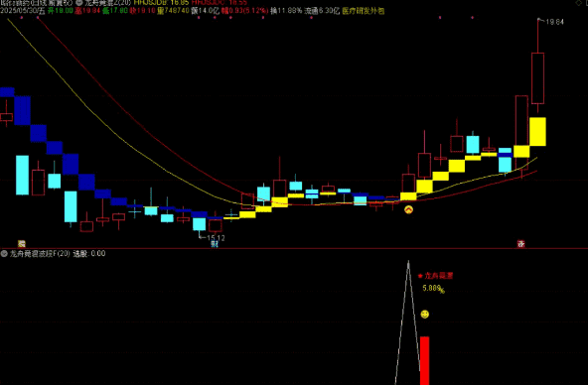
Task: Open the blue 财 financial marker
Action: (215, 244)
